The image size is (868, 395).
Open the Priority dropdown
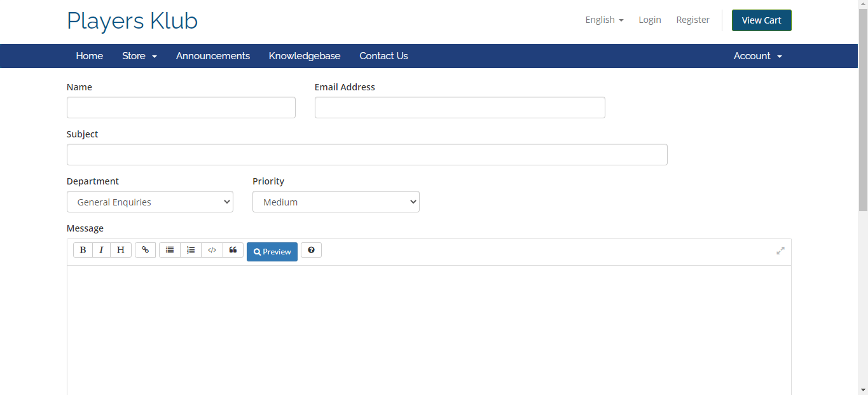(336, 202)
